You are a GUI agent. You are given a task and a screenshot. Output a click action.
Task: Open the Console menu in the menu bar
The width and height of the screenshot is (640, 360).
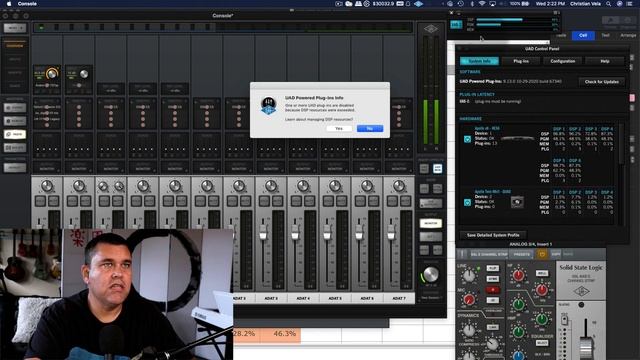(27, 4)
